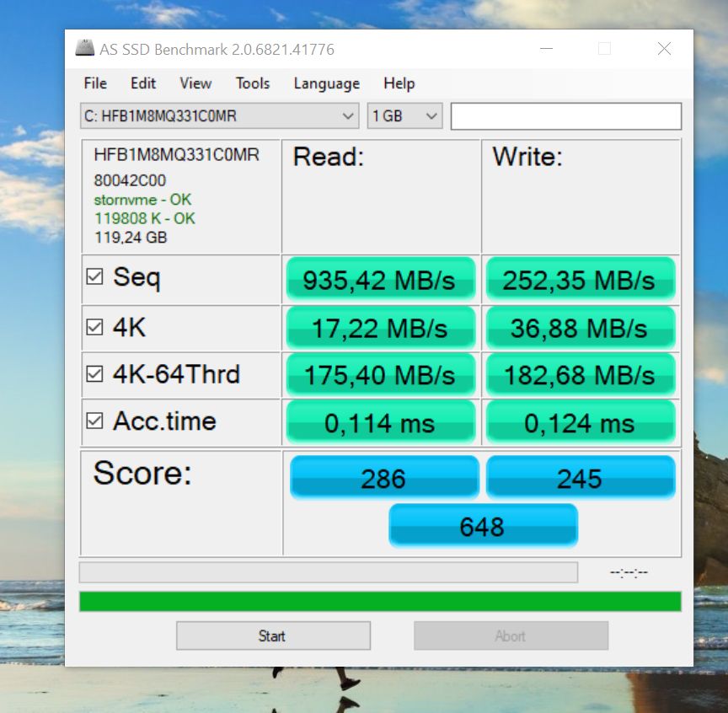This screenshot has width=728, height=713.
Task: Close the AS SSD Benchmark window
Action: click(x=664, y=49)
